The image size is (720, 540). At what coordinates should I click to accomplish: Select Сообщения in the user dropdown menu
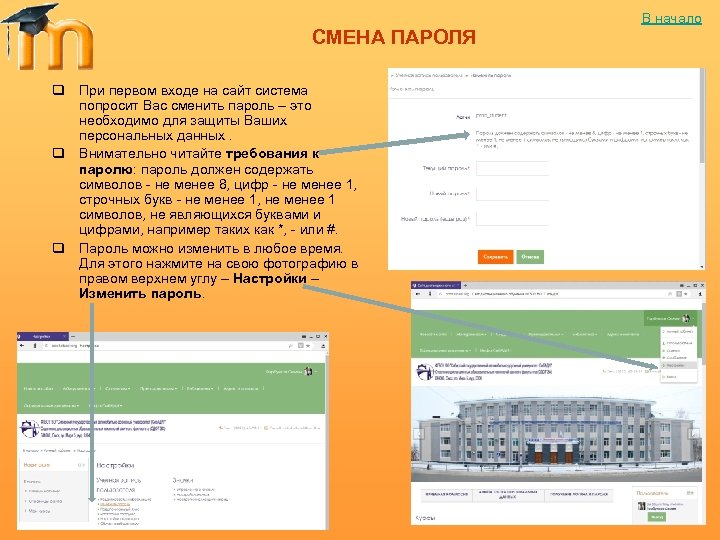679,358
